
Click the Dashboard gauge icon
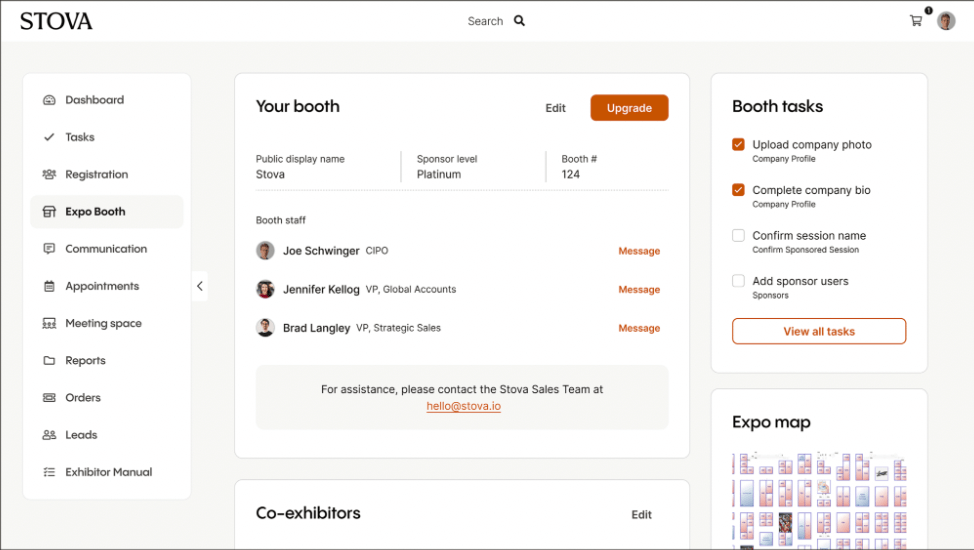[x=49, y=100]
